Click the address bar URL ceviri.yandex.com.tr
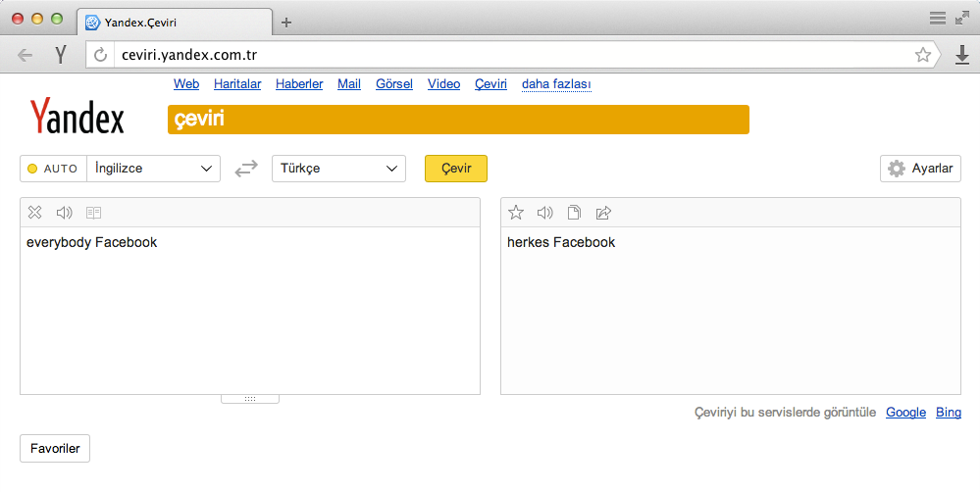This screenshot has height=492, width=980. tap(189, 55)
